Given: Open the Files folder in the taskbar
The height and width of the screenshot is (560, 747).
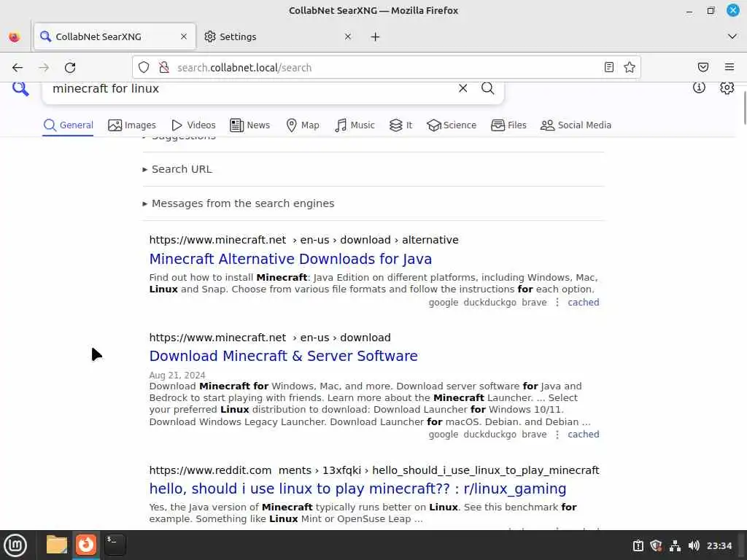Looking at the screenshot, I should (57, 545).
